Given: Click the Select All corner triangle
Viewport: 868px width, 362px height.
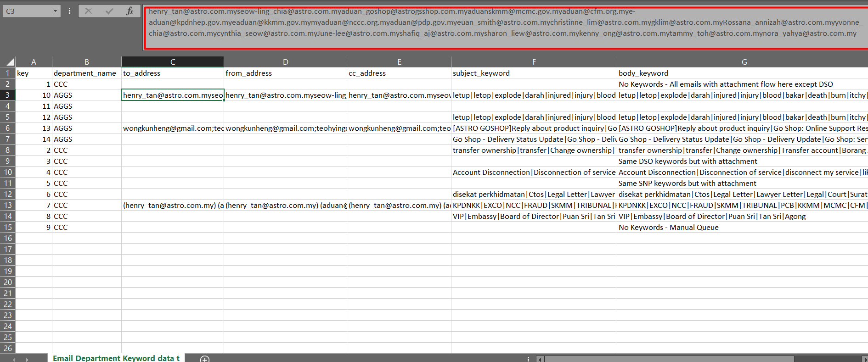Looking at the screenshot, I should (10, 62).
